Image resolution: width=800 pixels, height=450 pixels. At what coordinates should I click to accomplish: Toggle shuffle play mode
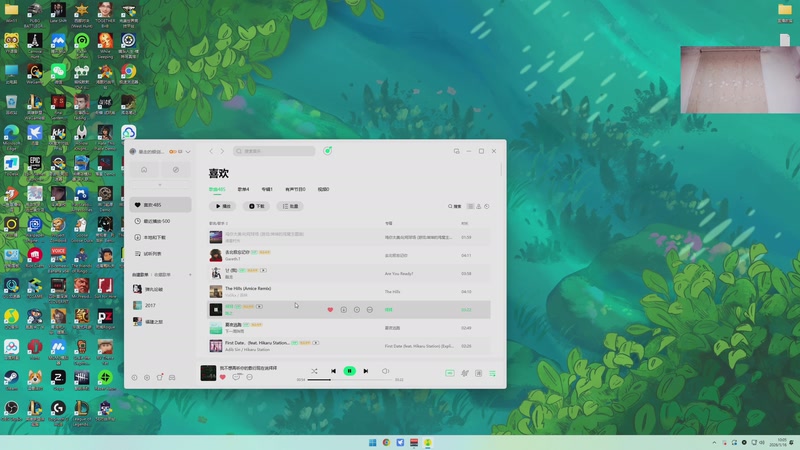tap(314, 371)
